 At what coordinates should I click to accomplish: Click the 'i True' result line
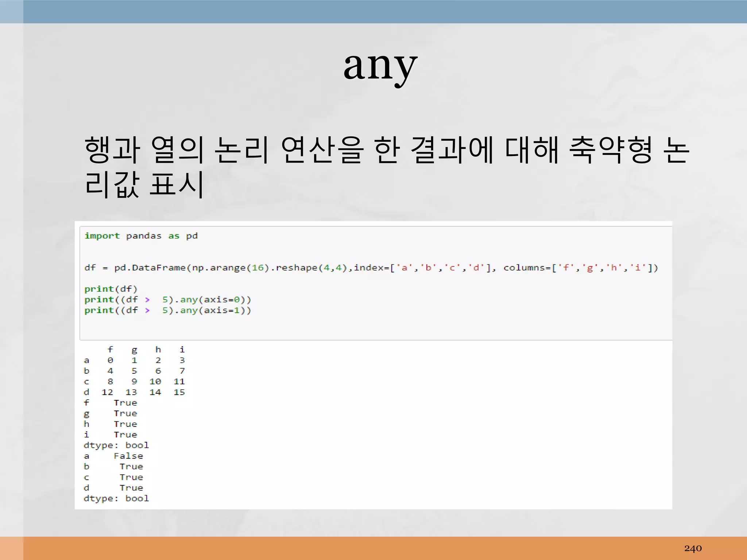tap(111, 435)
